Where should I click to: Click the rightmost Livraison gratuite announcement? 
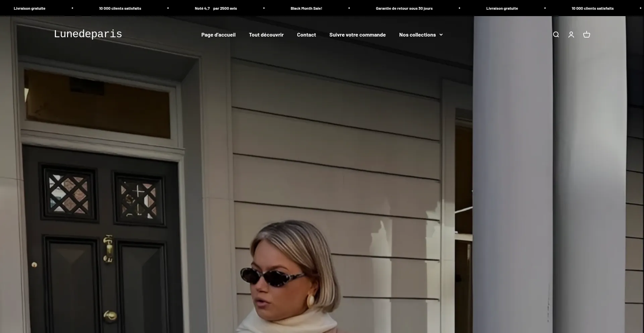pyautogui.click(x=502, y=8)
